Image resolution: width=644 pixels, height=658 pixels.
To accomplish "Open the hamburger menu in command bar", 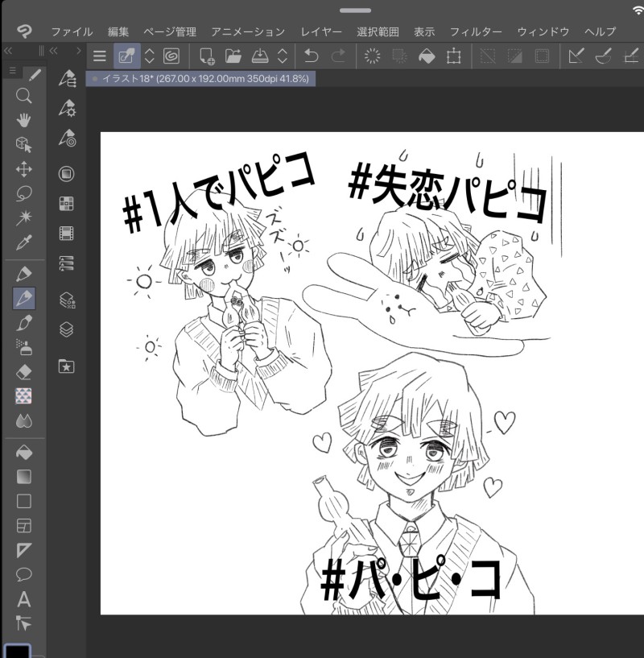I will coord(100,56).
